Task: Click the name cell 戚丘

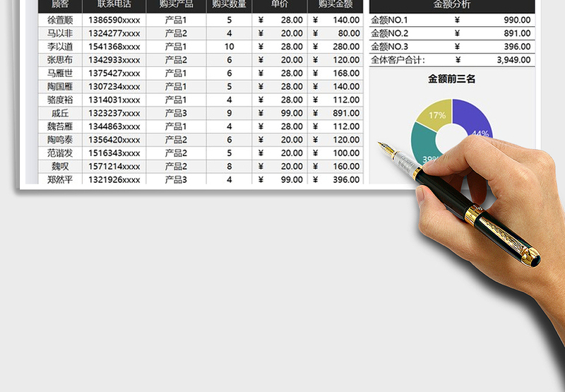Action: pos(61,113)
